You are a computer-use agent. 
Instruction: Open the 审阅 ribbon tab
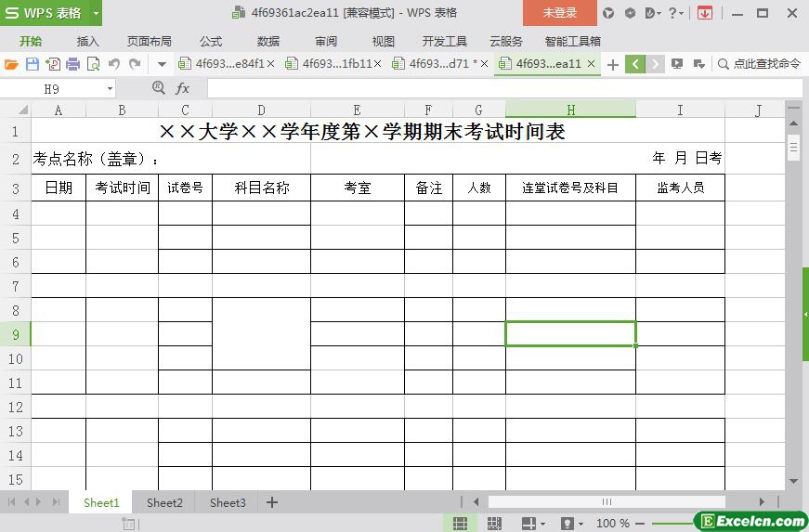tap(326, 41)
